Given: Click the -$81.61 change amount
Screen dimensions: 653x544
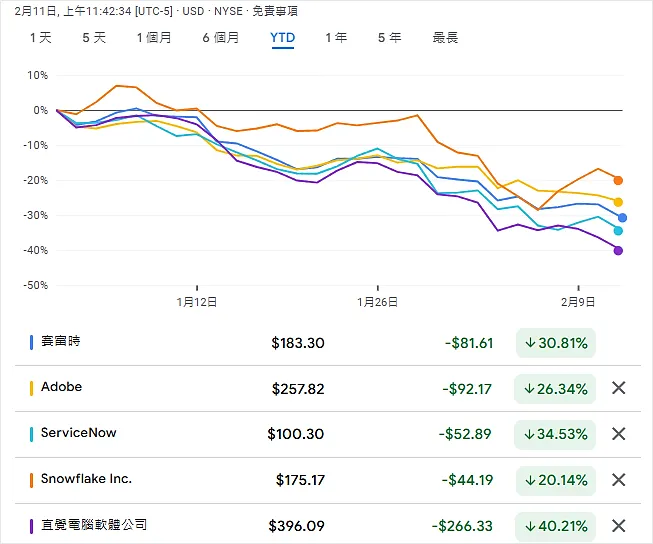Looking at the screenshot, I should (x=469, y=343).
